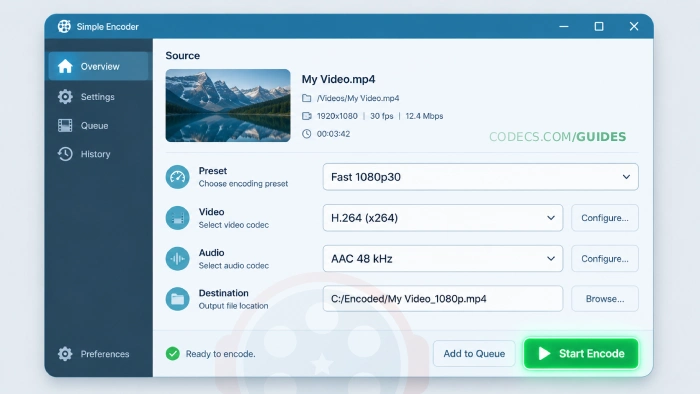This screenshot has width=700, height=394.
Task: Click the Ready to encode status text
Action: [x=221, y=354]
